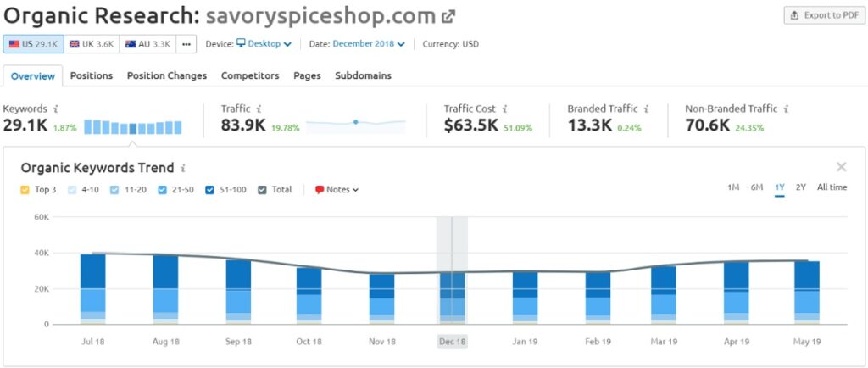Click the Traffic Cost info icon
The width and height of the screenshot is (868, 368).
pyautogui.click(x=504, y=109)
